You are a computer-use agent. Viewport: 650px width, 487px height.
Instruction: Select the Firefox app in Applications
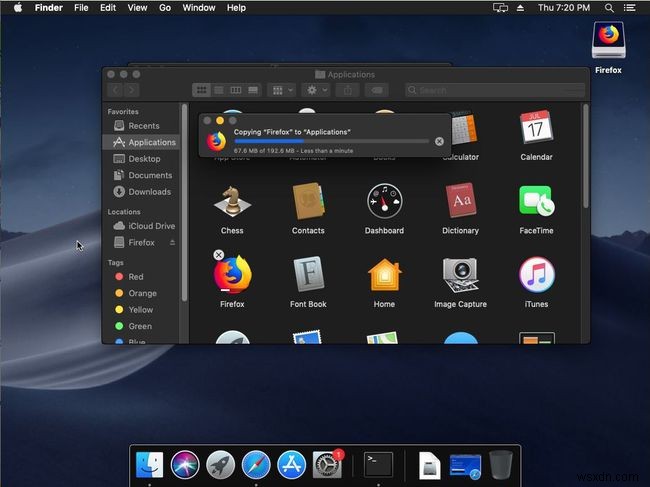coord(232,274)
